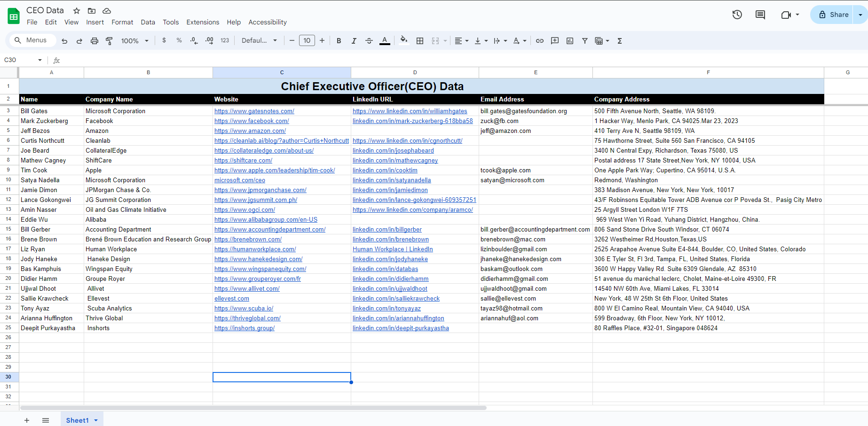The width and height of the screenshot is (868, 426).
Task: Open the Meet video call menu
Action: (x=790, y=15)
